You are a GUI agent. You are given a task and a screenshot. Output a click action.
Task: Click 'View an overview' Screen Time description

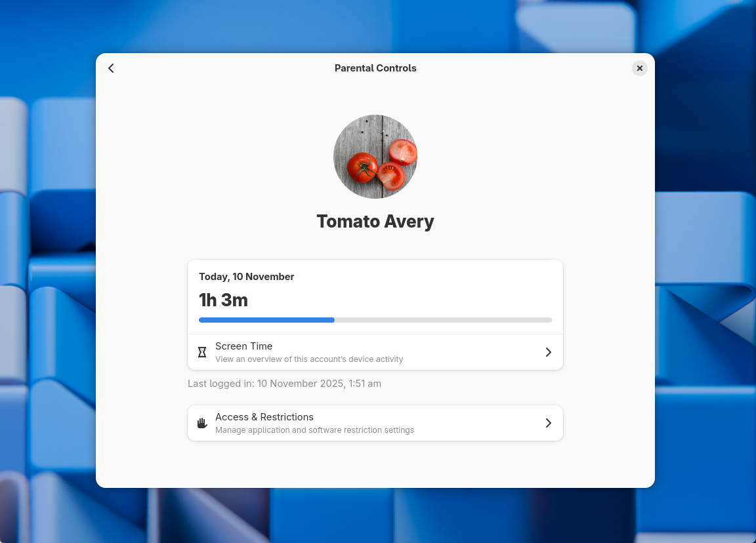point(309,359)
